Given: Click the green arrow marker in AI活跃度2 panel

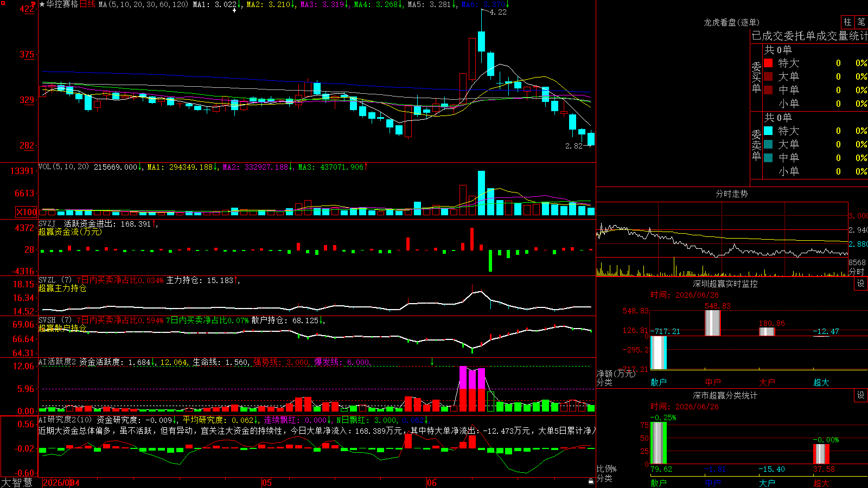Looking at the screenshot, I should (432, 362).
